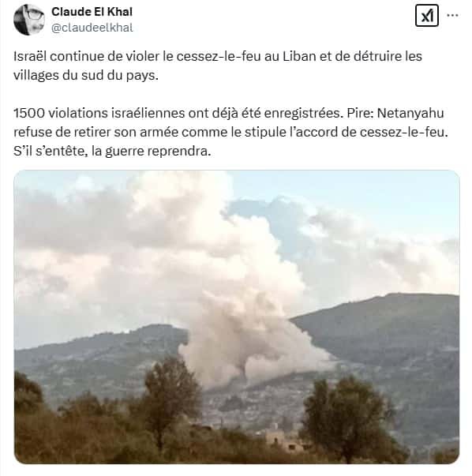Click the word Netanyahu in the post text
Viewport: 472px width, 476px height.
(410, 113)
